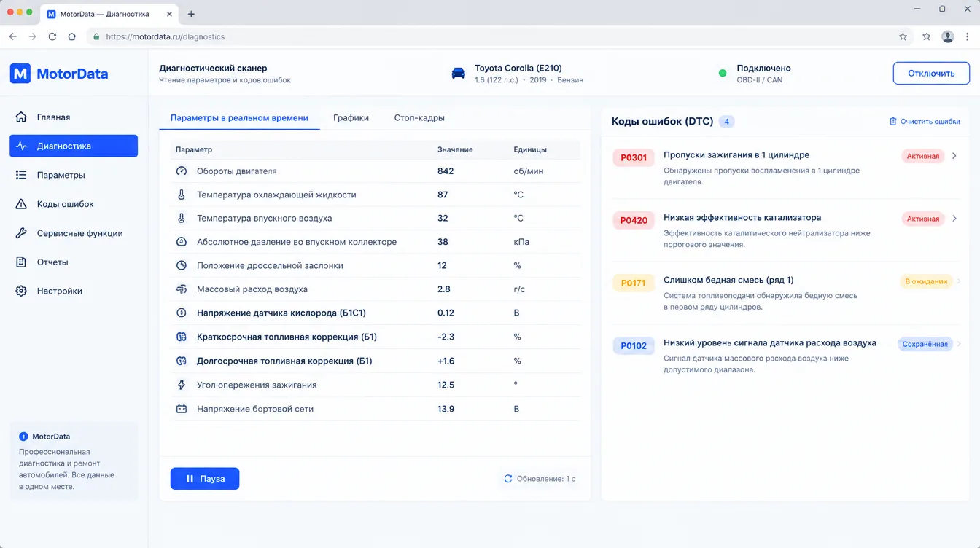The width and height of the screenshot is (980, 548).
Task: Click the Обновление refresh icon
Action: (508, 479)
